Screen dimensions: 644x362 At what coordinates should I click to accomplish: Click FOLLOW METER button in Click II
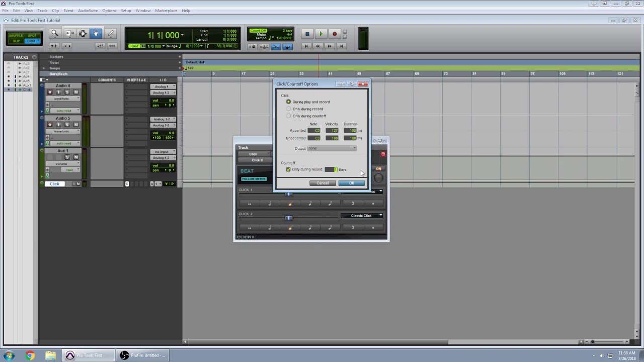point(254,179)
